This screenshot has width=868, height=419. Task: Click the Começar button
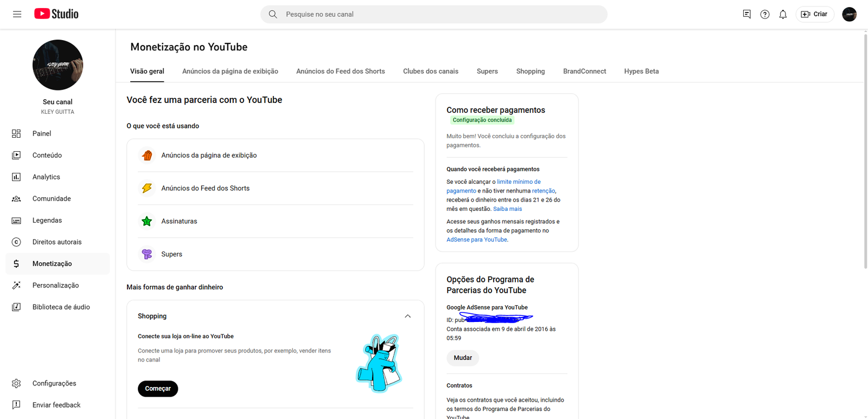coord(158,389)
